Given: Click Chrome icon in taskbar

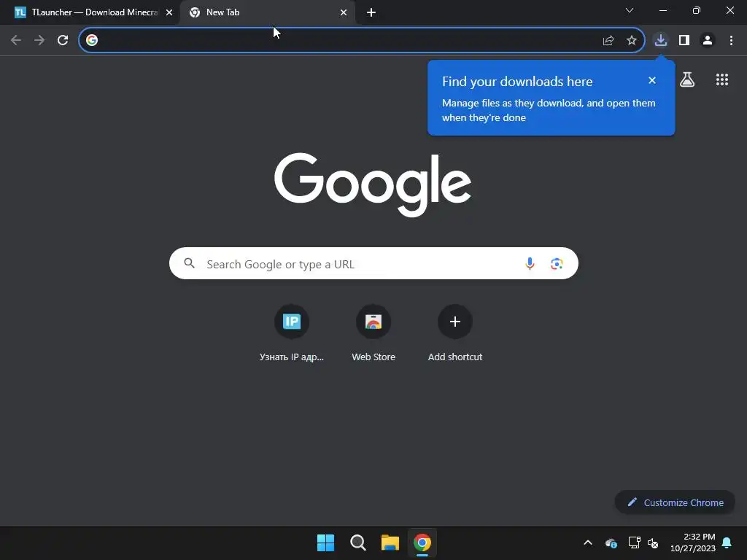Looking at the screenshot, I should click(422, 542).
